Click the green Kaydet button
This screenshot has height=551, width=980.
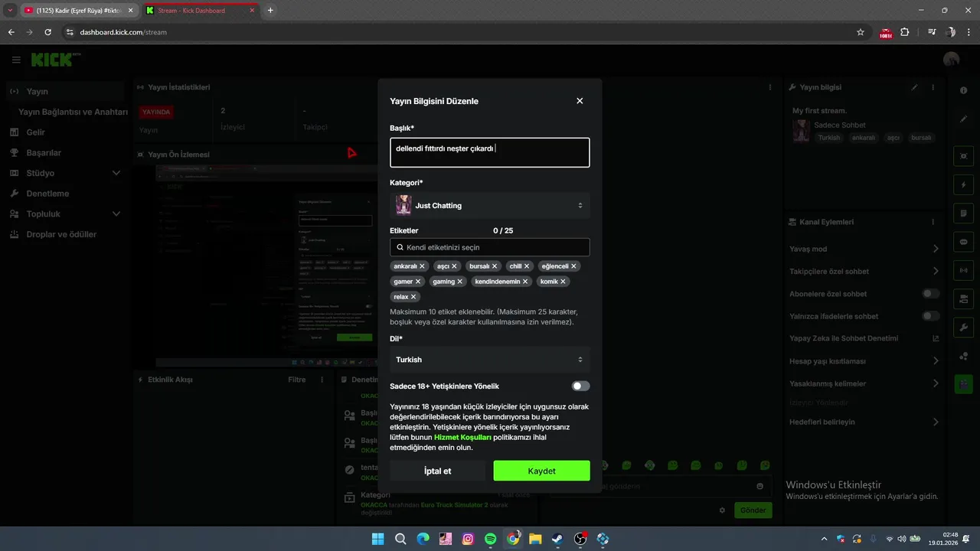[542, 471]
